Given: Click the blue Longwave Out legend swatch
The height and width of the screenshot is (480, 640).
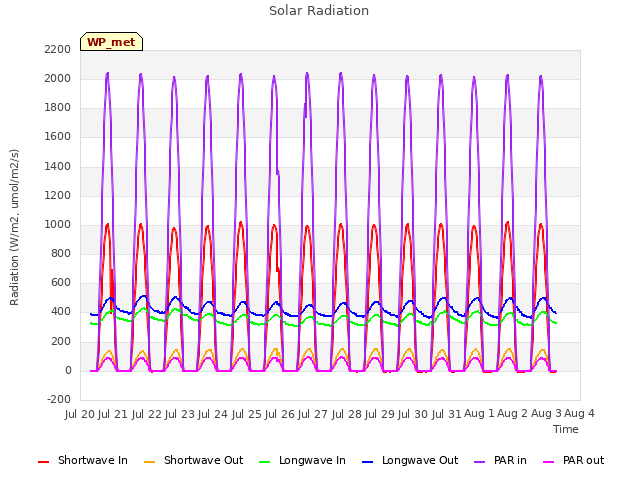Looking at the screenshot, I should pos(368,462).
